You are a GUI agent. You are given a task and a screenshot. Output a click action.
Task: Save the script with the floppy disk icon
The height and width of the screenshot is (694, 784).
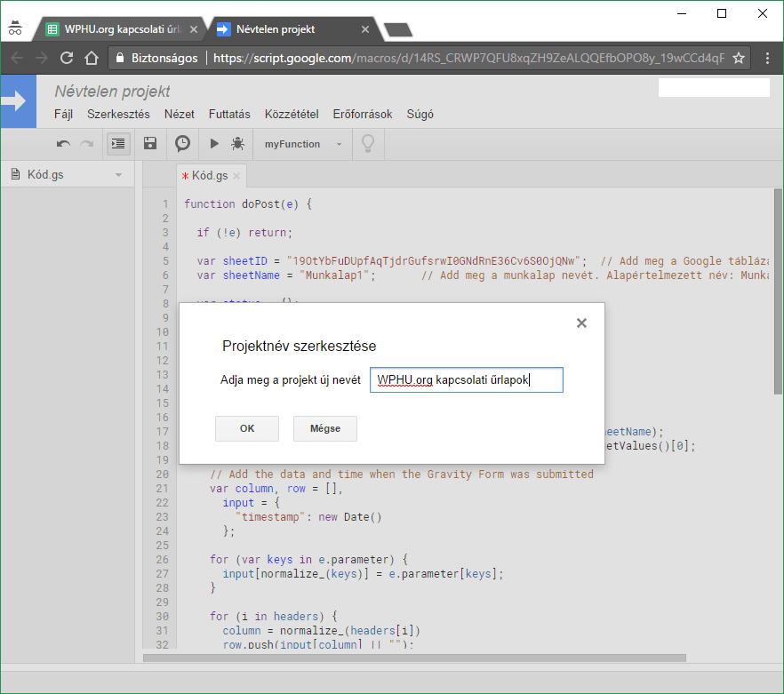click(x=150, y=144)
